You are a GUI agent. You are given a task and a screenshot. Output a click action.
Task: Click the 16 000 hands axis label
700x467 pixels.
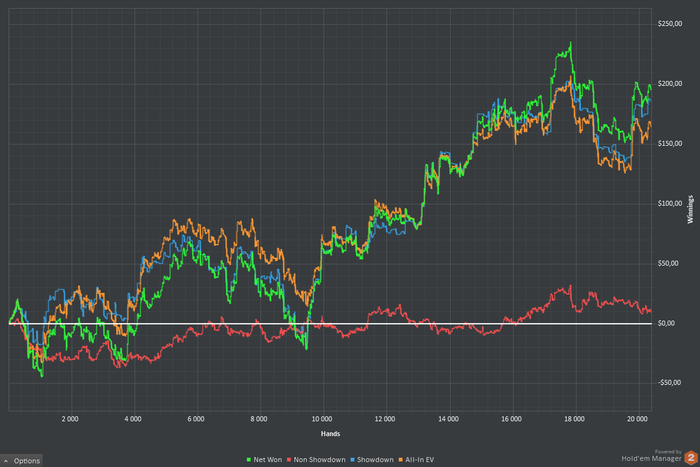tap(511, 419)
